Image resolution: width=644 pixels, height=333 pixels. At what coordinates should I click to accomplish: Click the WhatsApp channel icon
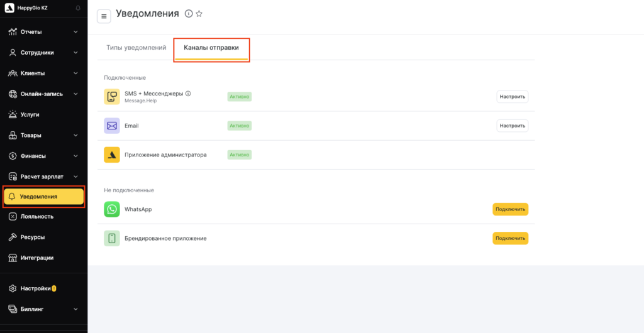pos(112,209)
